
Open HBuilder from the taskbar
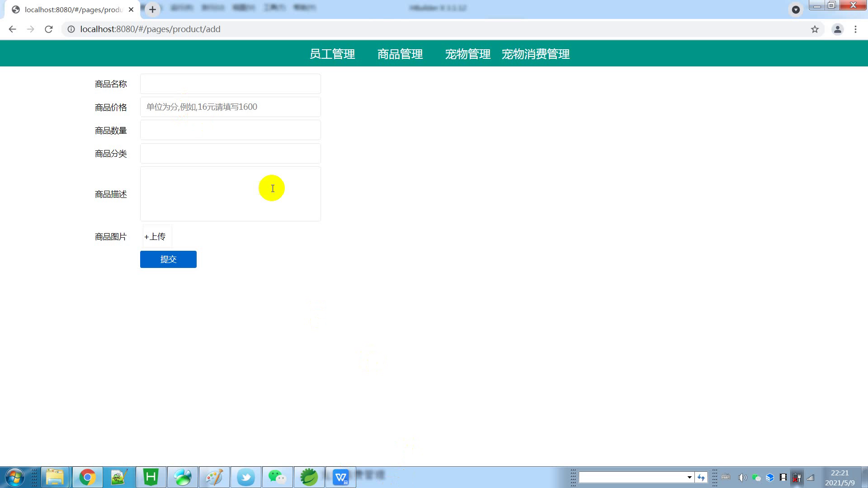151,477
